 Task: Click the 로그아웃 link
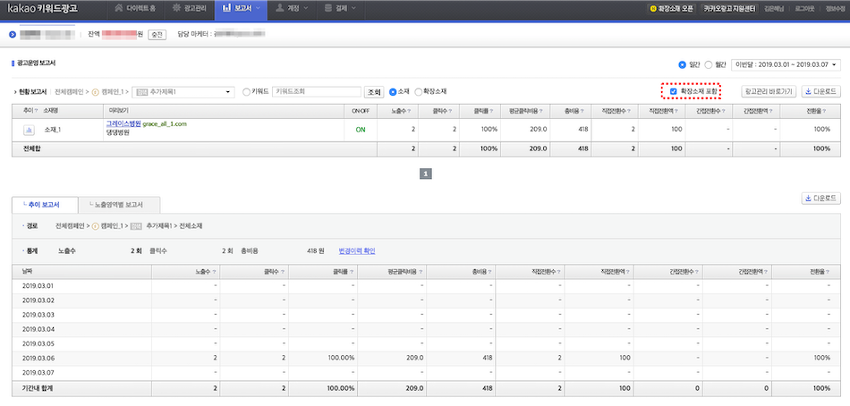[804, 9]
